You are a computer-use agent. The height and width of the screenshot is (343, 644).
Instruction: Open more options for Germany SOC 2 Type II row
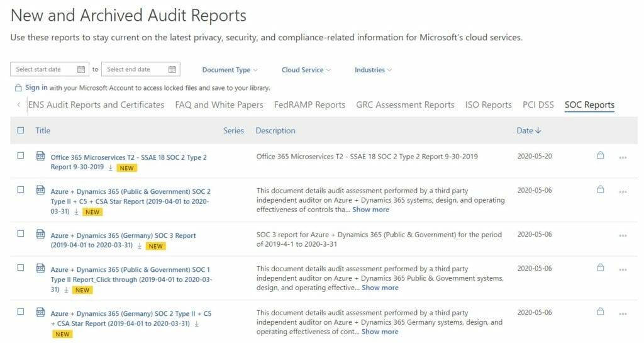pos(623,313)
